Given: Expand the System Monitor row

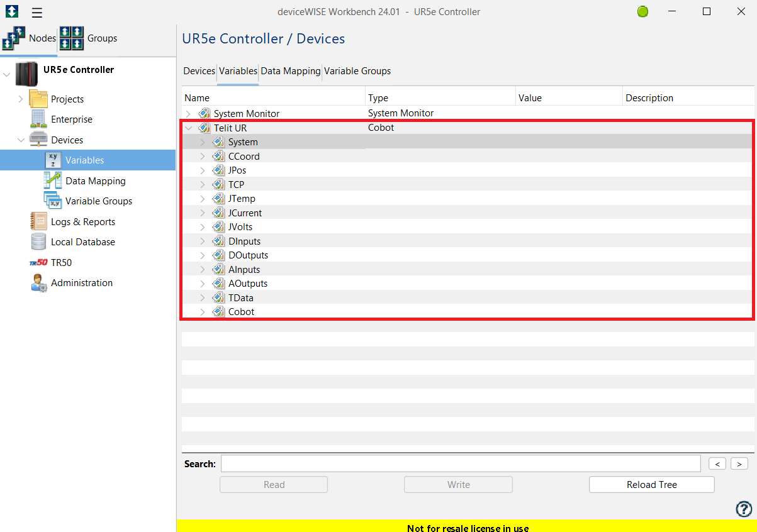Looking at the screenshot, I should 188,114.
